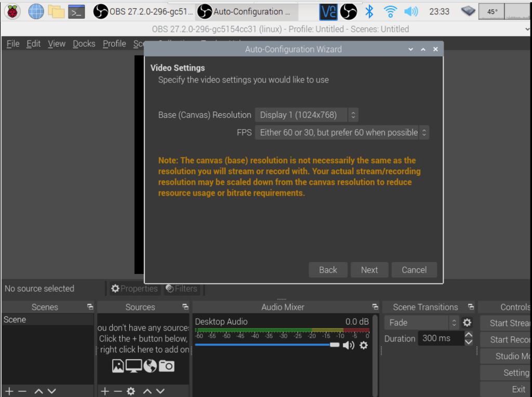The height and width of the screenshot is (397, 532).
Task: Open Desktop Audio settings gear
Action: click(364, 345)
